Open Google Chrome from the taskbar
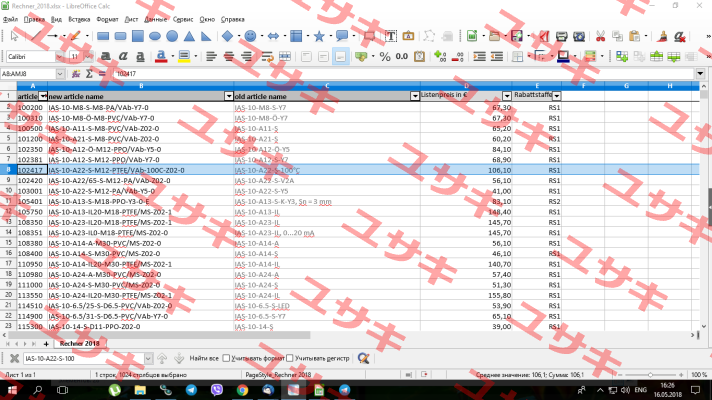The height and width of the screenshot is (400, 712). point(242,390)
